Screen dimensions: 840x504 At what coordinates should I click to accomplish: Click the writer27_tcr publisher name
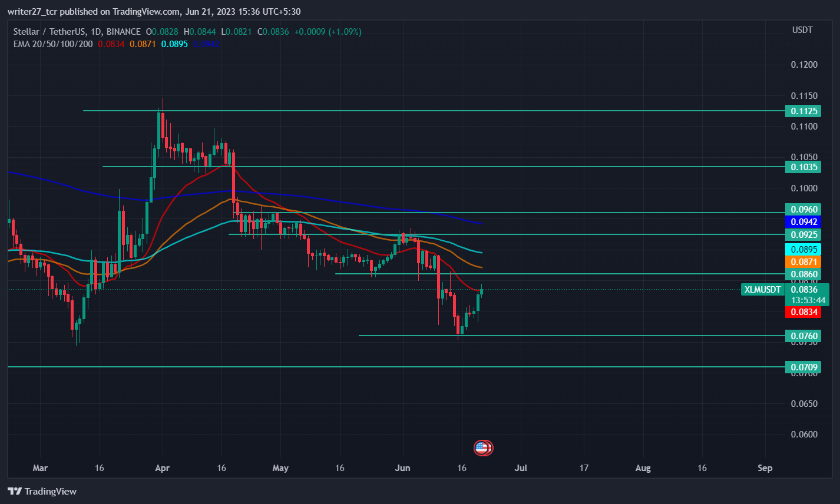[32, 12]
